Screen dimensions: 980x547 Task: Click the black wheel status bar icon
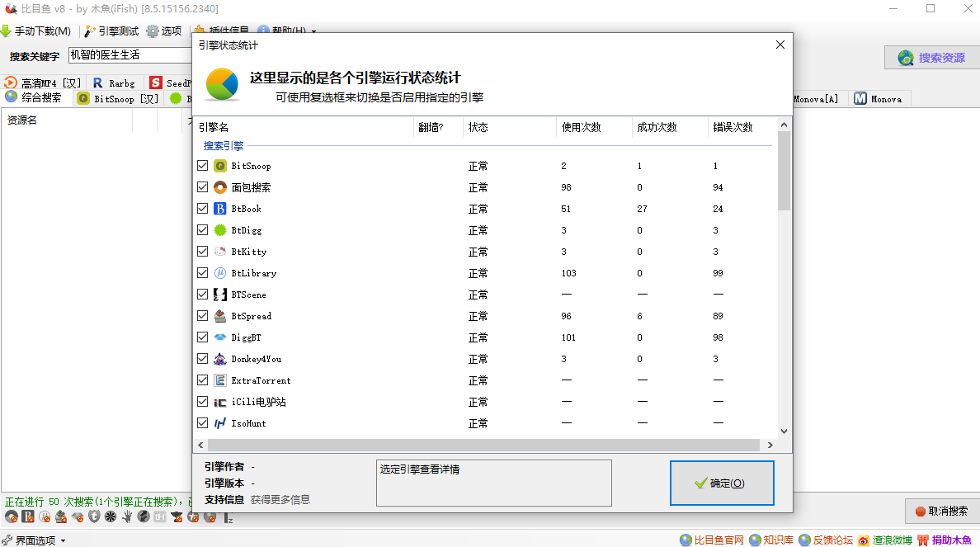coord(111,516)
